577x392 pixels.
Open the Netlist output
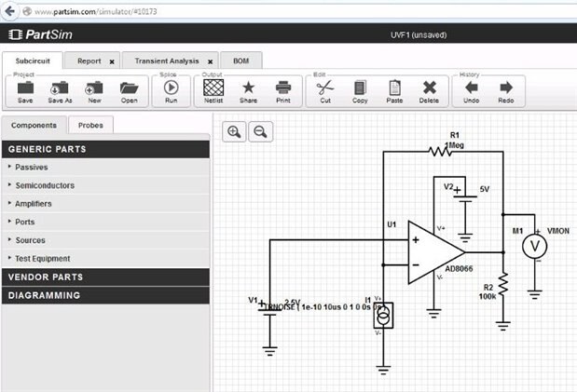(x=213, y=88)
